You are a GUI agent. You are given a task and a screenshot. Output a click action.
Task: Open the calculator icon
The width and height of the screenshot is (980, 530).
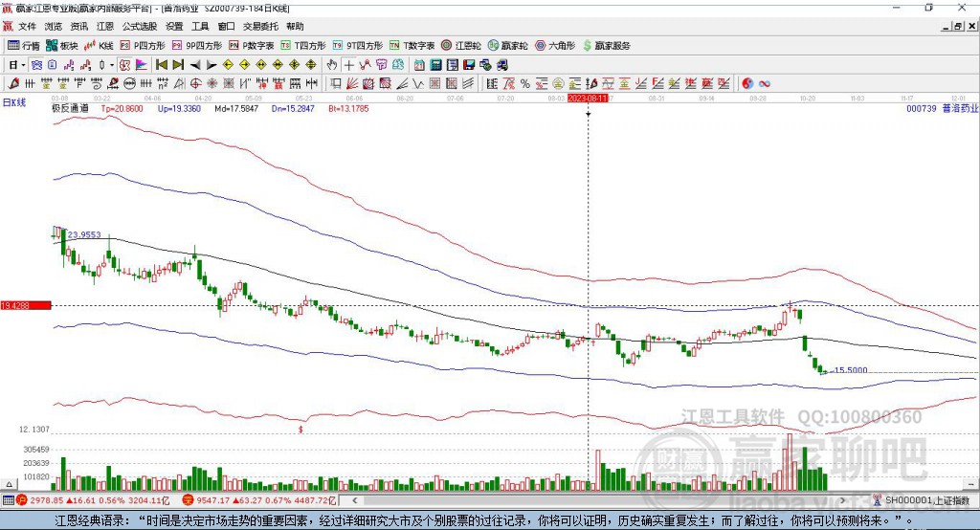[x=435, y=65]
